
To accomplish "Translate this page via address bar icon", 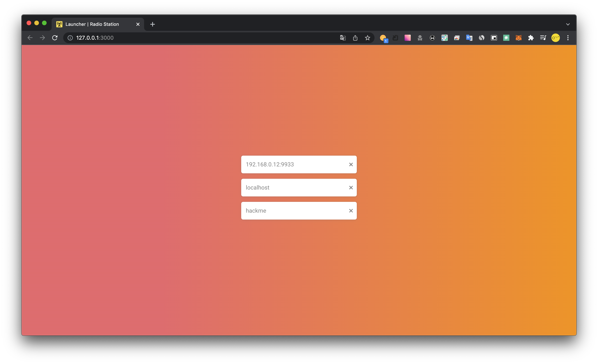I will [343, 38].
